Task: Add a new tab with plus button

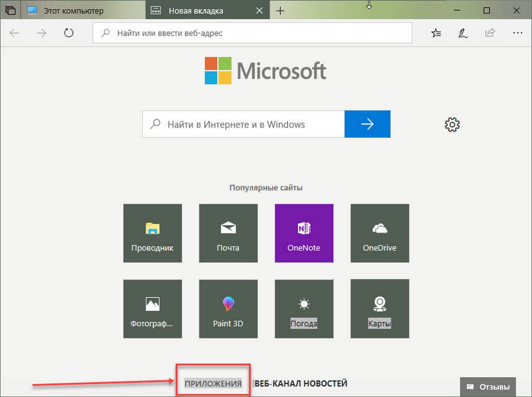Action: [280, 11]
